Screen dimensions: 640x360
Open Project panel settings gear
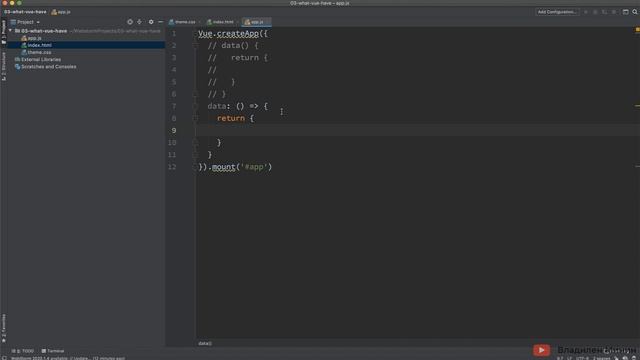151,22
